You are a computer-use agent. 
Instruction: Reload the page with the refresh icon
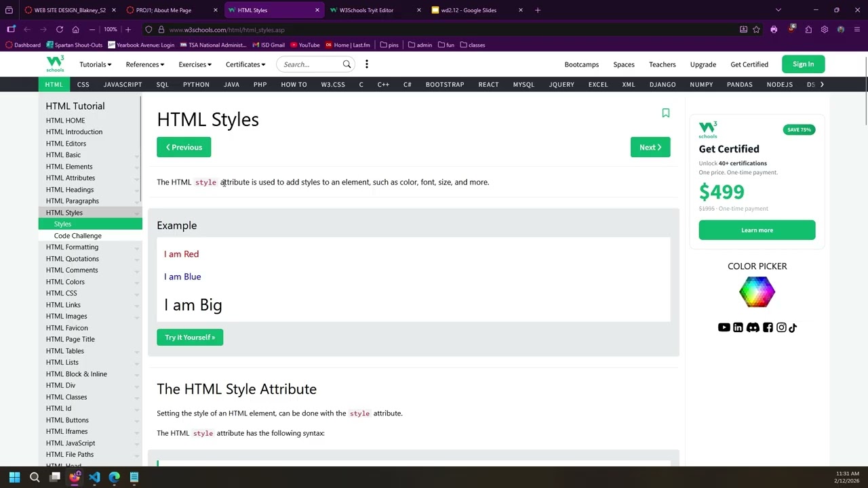coord(60,30)
